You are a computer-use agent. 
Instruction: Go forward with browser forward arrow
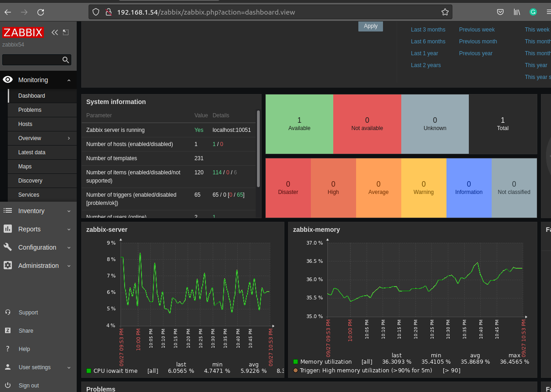(x=24, y=12)
